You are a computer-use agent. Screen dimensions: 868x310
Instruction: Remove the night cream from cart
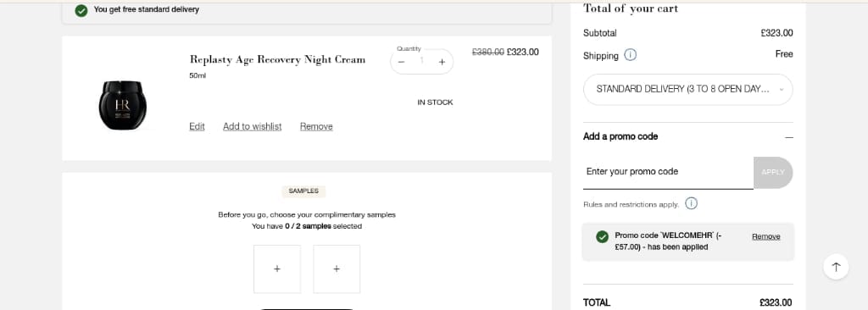pos(316,127)
